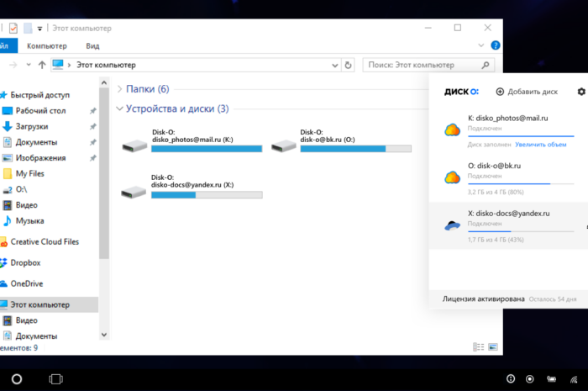This screenshot has height=391, width=588.
Task: Click the search magnifier icon
Action: pyautogui.click(x=486, y=65)
